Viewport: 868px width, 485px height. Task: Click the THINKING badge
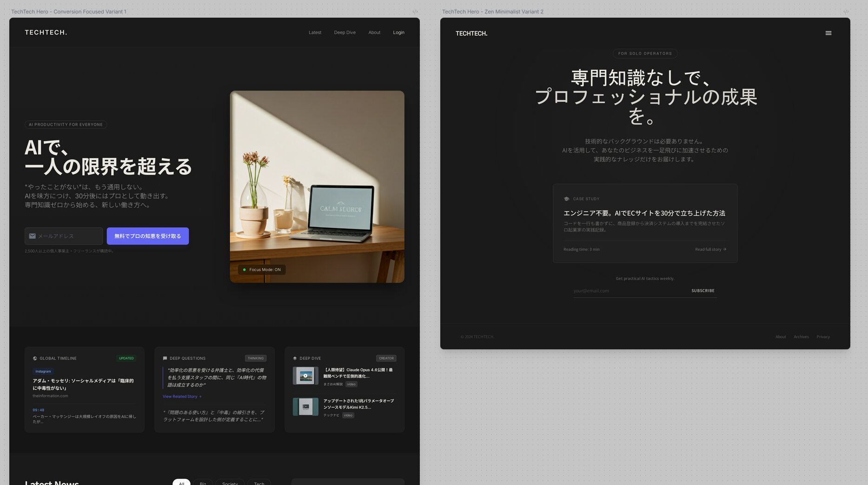(256, 358)
